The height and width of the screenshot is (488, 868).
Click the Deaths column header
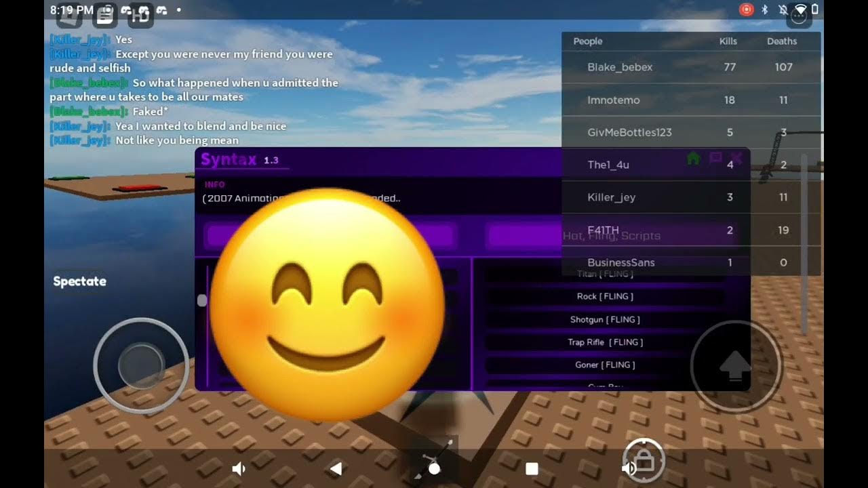(x=782, y=41)
